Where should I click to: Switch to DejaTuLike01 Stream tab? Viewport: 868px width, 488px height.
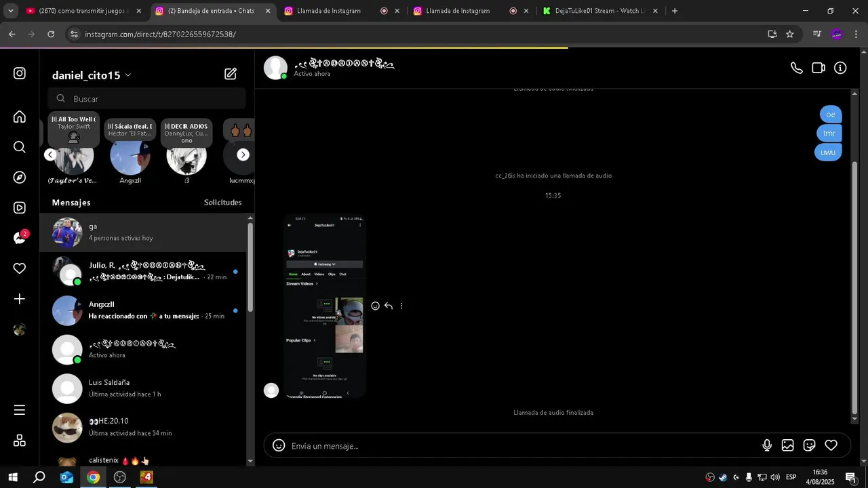click(x=600, y=11)
